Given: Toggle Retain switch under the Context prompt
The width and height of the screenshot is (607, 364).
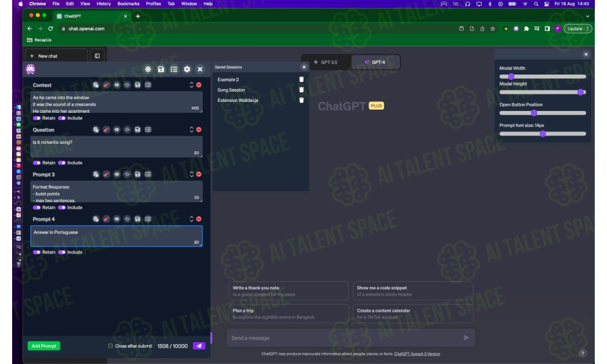Looking at the screenshot, I should point(37,118).
